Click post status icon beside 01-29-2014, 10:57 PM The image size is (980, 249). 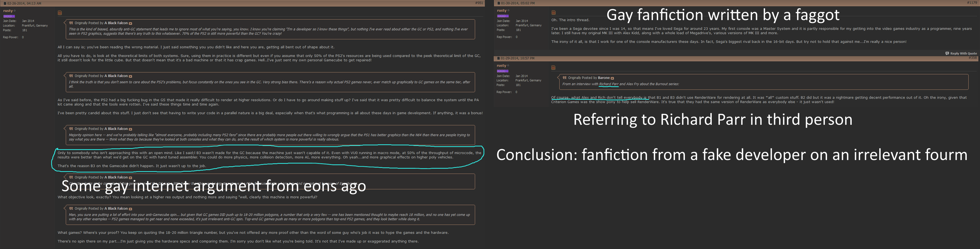coord(498,58)
